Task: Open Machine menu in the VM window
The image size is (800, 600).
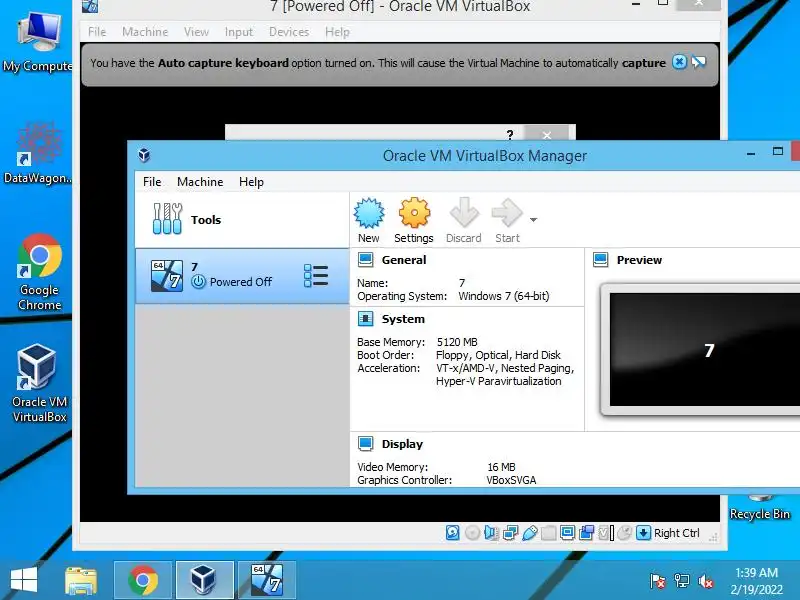Action: 145,32
